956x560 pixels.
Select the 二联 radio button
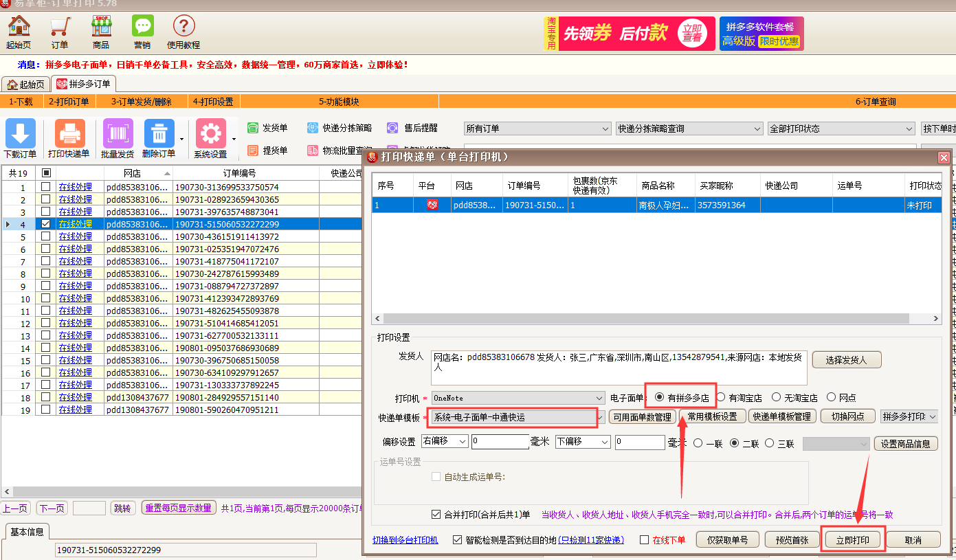point(734,443)
